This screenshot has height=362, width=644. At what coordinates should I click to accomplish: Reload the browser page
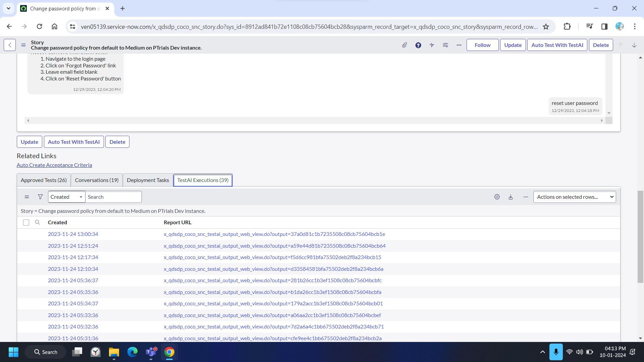[39, 26]
